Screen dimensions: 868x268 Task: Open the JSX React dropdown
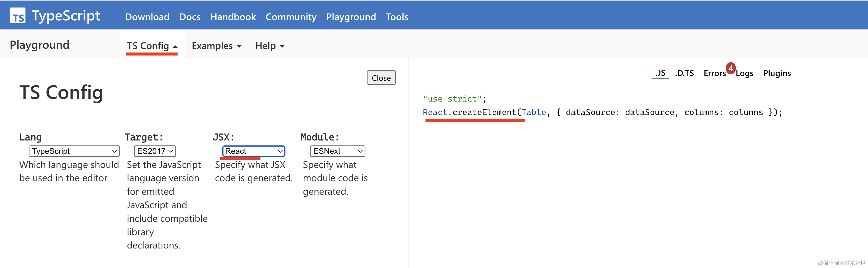tap(254, 151)
